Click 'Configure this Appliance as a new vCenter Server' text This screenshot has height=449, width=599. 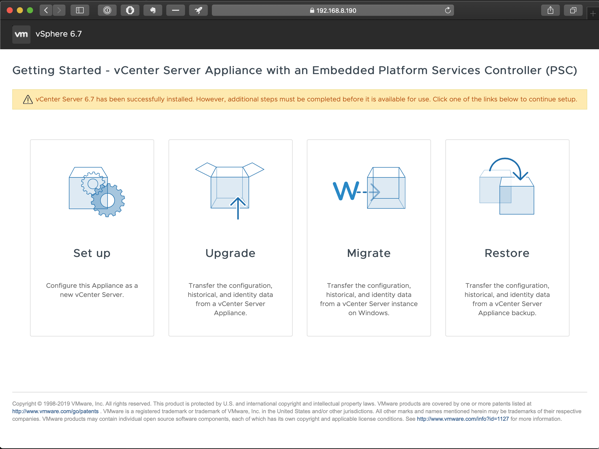[92, 290]
